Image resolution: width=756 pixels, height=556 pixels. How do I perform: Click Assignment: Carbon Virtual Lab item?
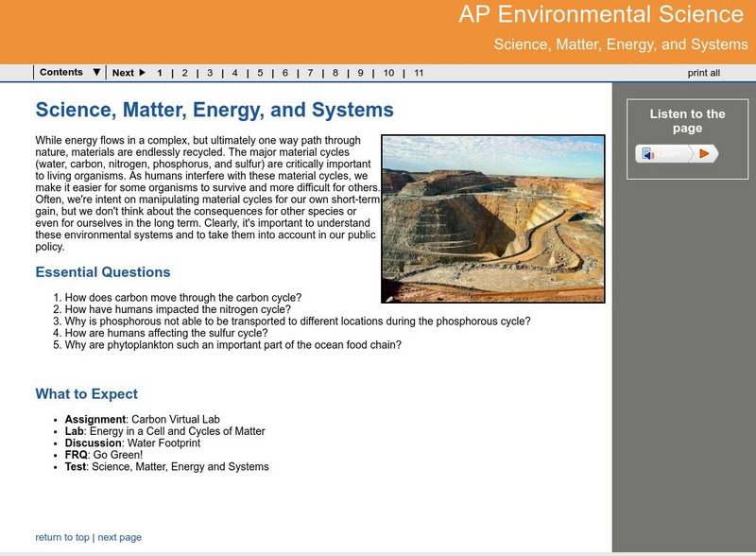143,420
